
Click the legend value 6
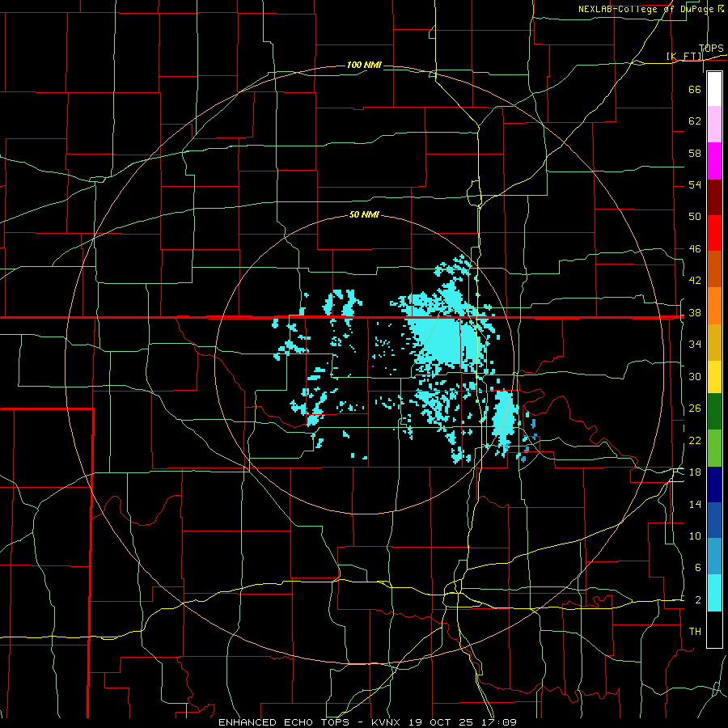(697, 568)
